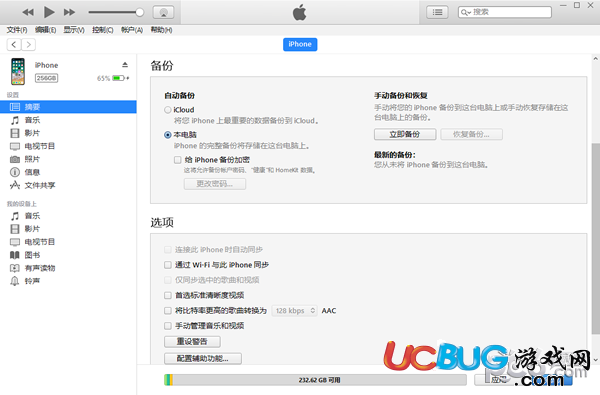Enable 通过 Wi-Fi 与此 iPhone 同步

point(168,265)
